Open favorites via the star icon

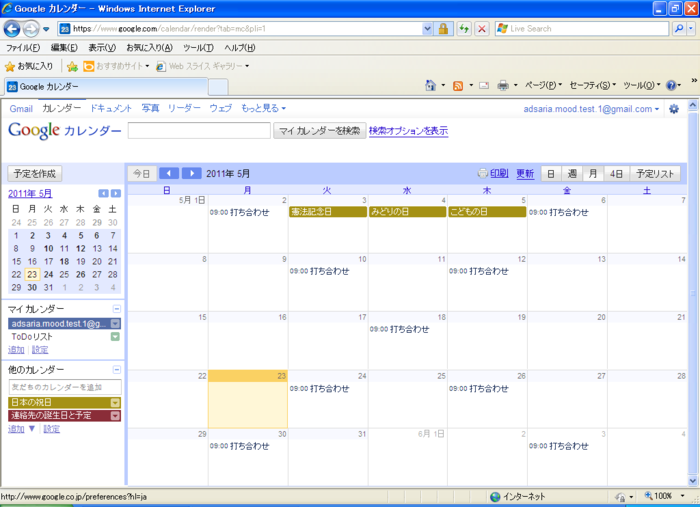pyautogui.click(x=10, y=66)
